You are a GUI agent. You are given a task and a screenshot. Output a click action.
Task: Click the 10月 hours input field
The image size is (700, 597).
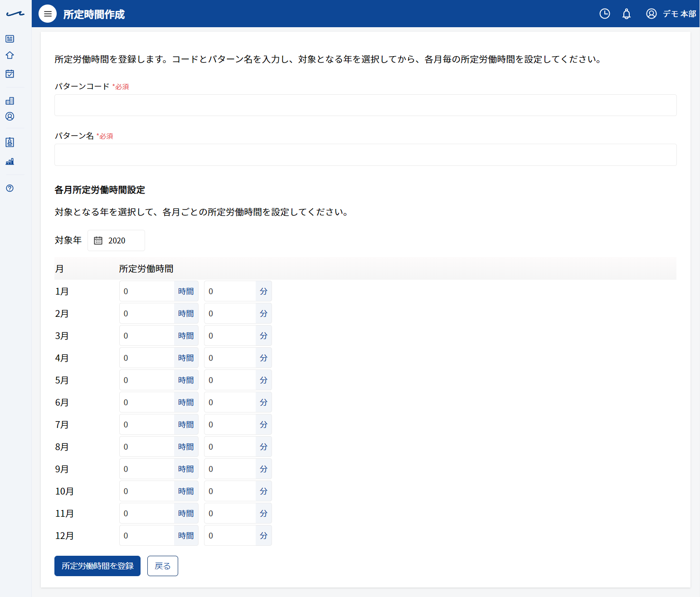coord(147,491)
